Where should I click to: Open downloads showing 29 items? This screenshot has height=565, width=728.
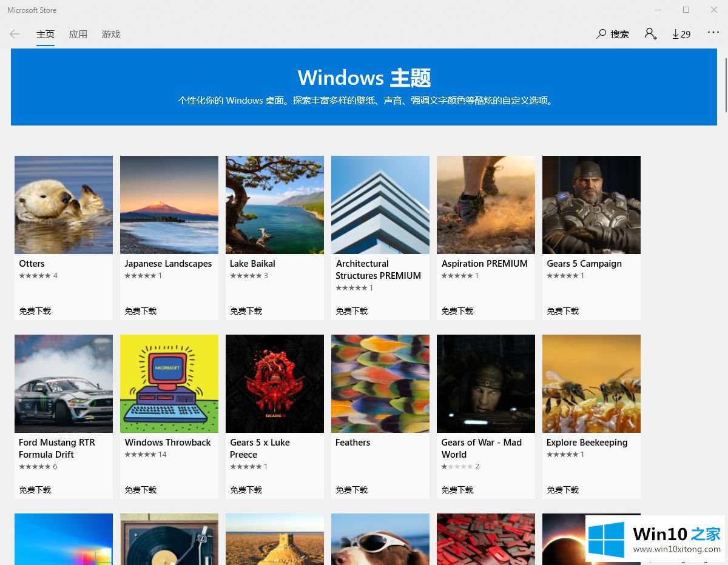pos(681,34)
